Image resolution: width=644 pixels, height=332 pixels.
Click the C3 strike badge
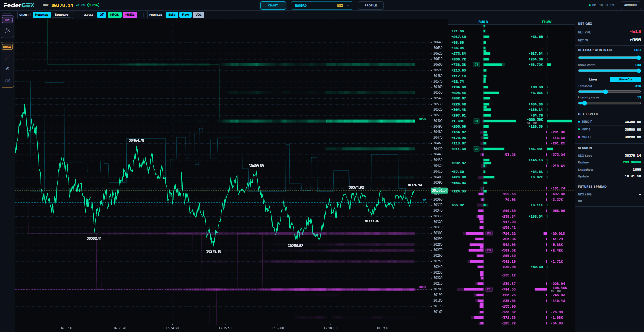coord(476,65)
